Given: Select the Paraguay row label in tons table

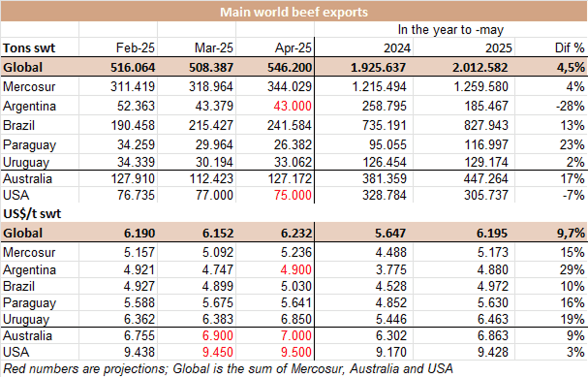Looking at the screenshot, I should 29,144.
